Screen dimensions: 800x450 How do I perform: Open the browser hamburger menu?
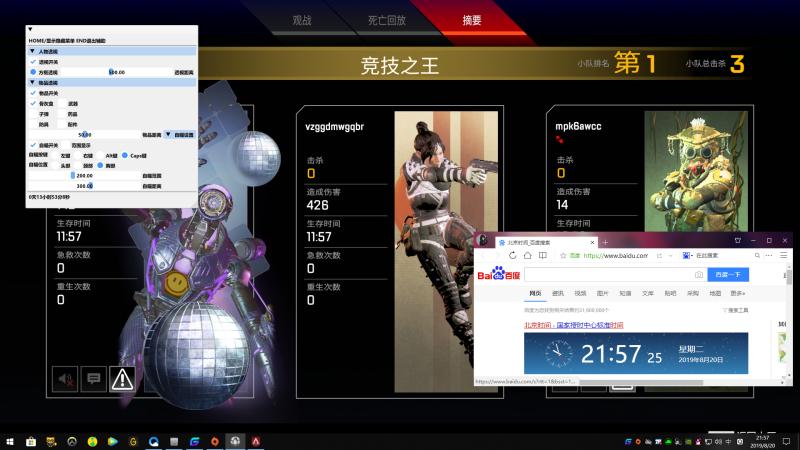[x=784, y=255]
